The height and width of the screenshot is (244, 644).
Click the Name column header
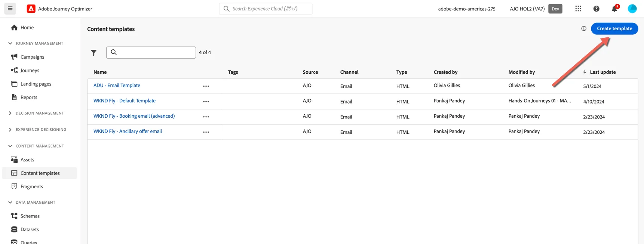[100, 72]
